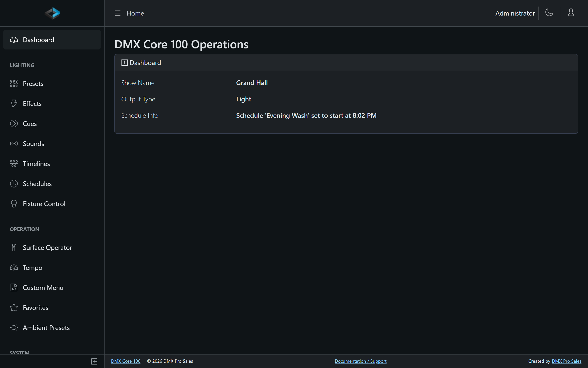Open the Timelines page

click(x=52, y=164)
